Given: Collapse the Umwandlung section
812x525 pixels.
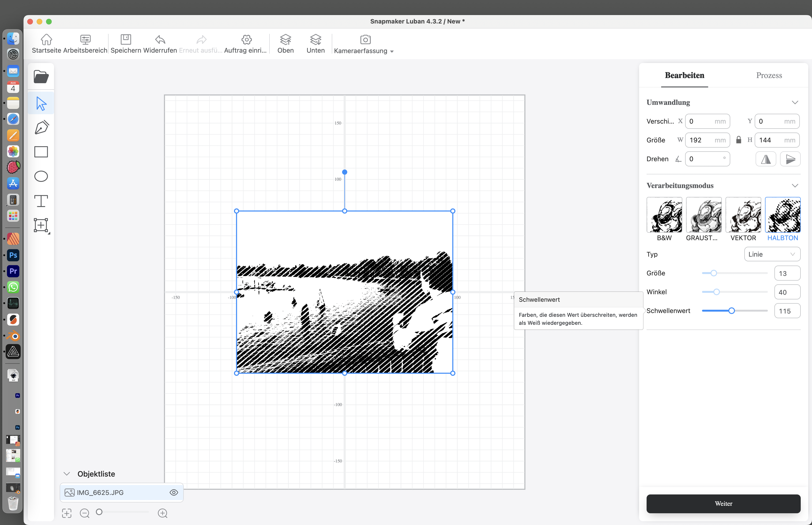Looking at the screenshot, I should click(795, 103).
